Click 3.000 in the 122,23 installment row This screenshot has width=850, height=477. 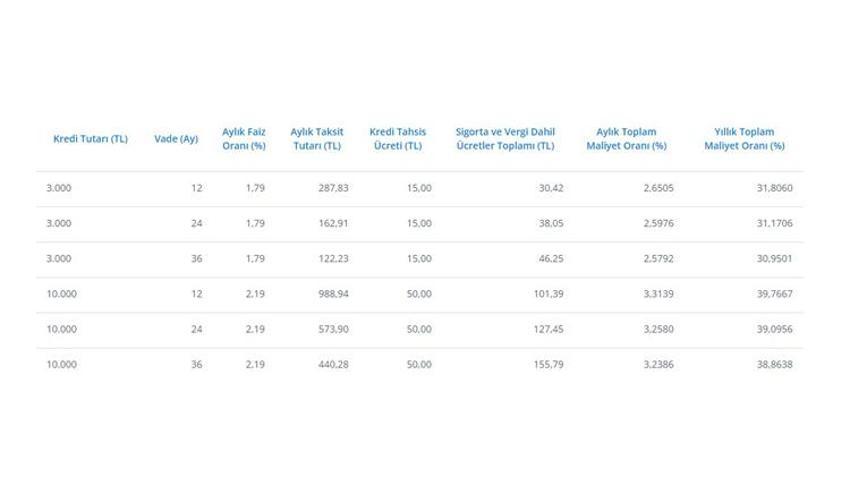(59, 259)
